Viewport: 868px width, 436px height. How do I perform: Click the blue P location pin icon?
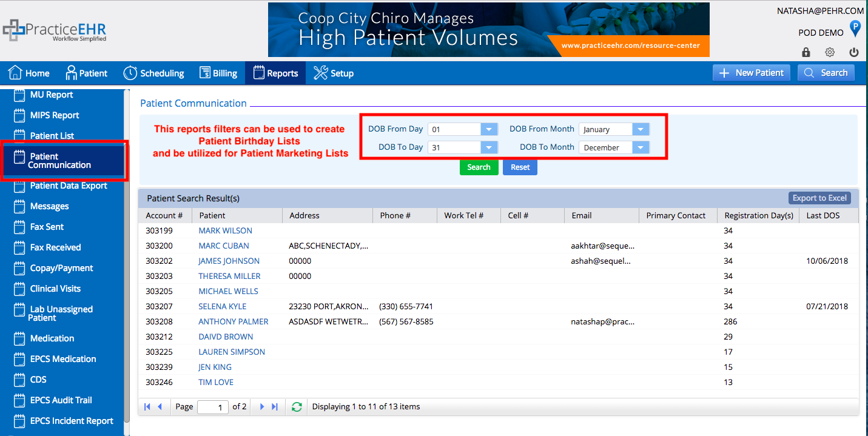[855, 29]
